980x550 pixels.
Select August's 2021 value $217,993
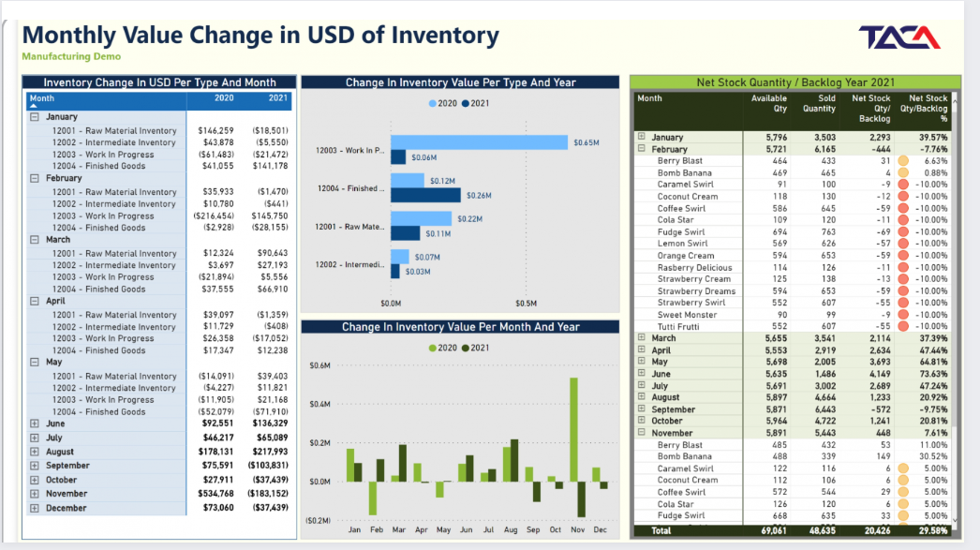click(271, 452)
